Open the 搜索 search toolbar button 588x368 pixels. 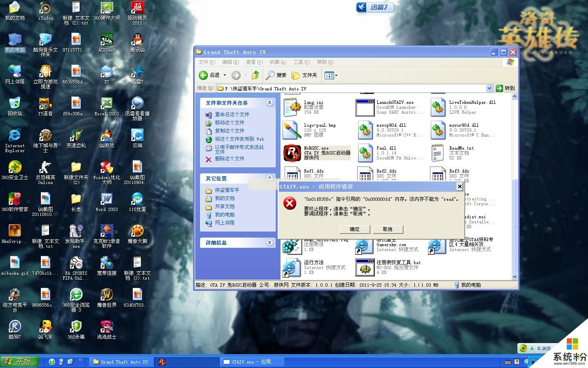click(276, 75)
